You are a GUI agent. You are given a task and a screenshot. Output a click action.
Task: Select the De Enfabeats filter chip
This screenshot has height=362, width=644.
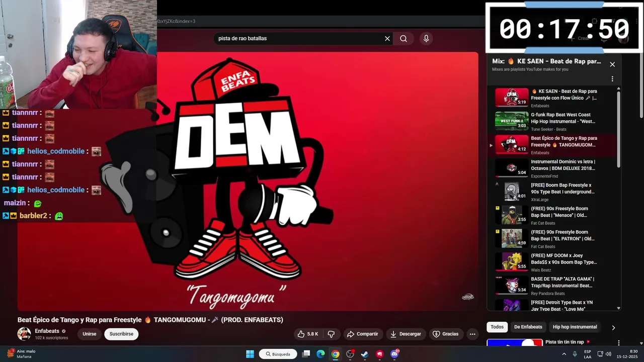pyautogui.click(x=528, y=327)
